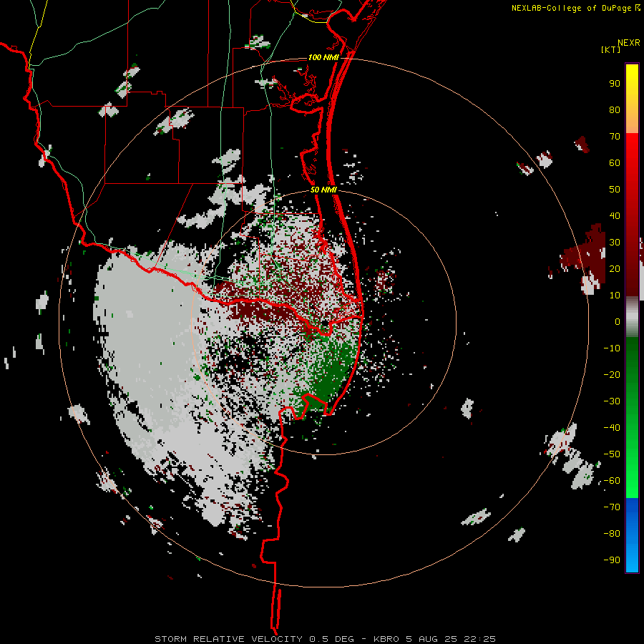Click the blue bottom segment of color bar
Image resolution: width=644 pixels, height=644 pixels.
pyautogui.click(x=632, y=535)
